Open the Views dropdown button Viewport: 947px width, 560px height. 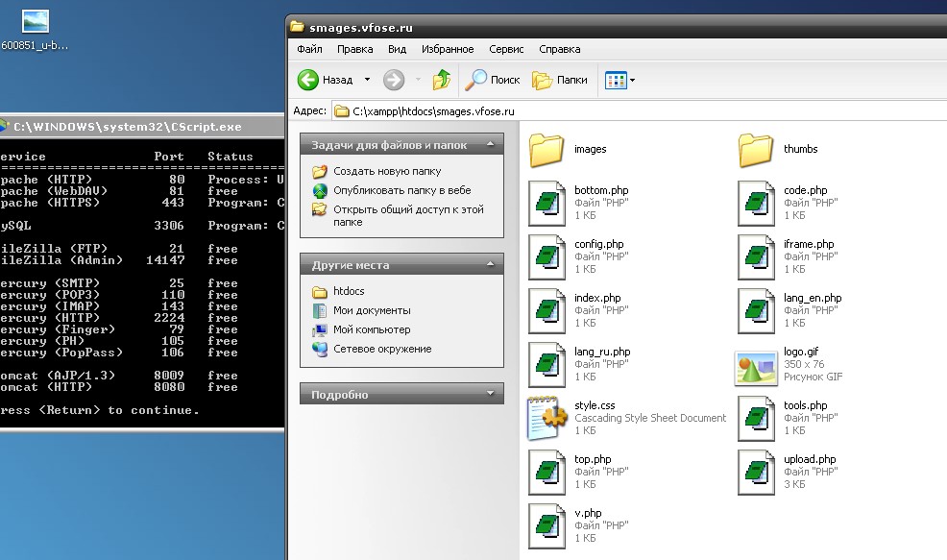click(x=620, y=80)
